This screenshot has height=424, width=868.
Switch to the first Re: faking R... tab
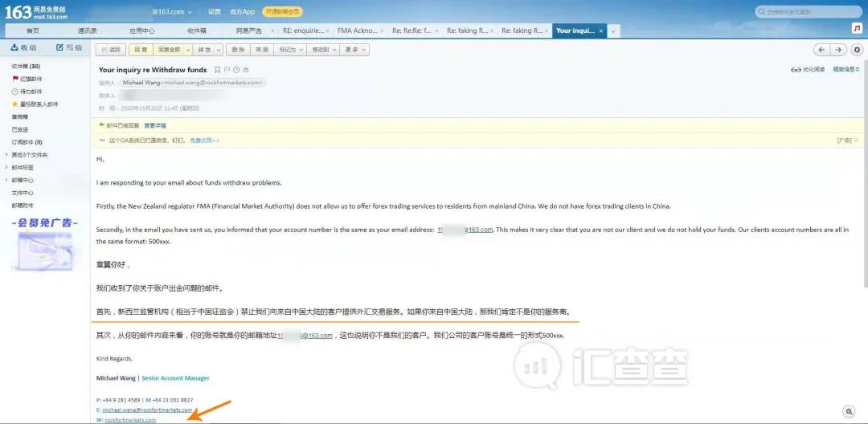[x=467, y=31]
